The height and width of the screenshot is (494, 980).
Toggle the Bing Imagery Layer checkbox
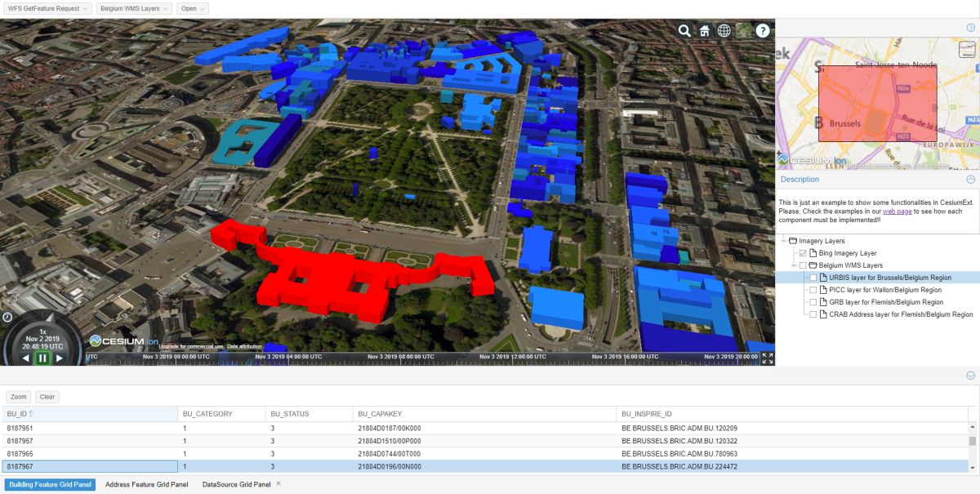[803, 253]
